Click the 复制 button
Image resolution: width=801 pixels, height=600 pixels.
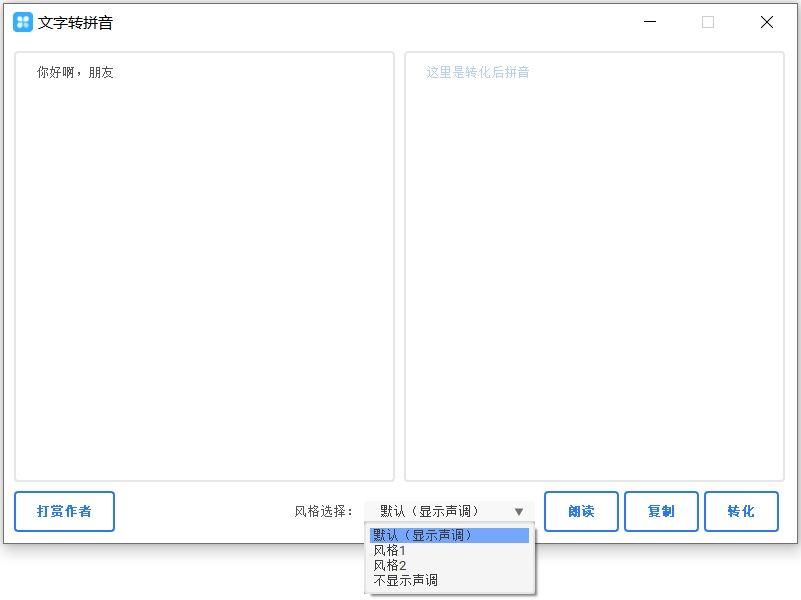[661, 511]
